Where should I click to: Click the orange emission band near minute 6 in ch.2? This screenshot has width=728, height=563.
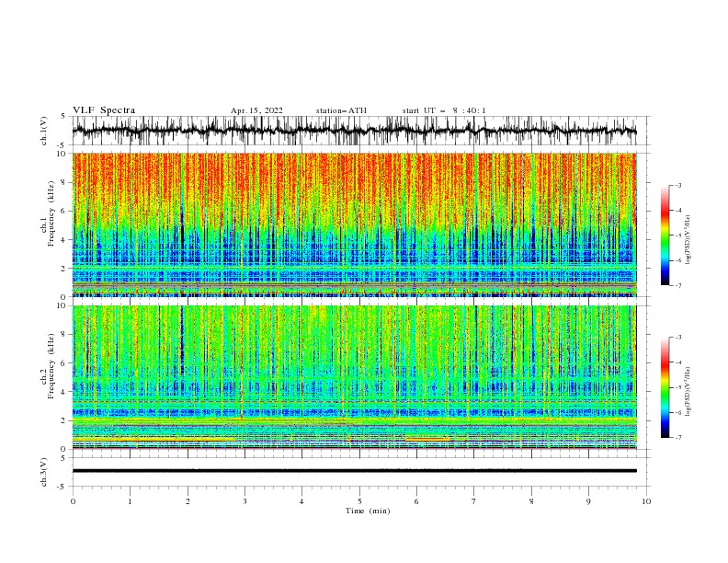(x=427, y=439)
